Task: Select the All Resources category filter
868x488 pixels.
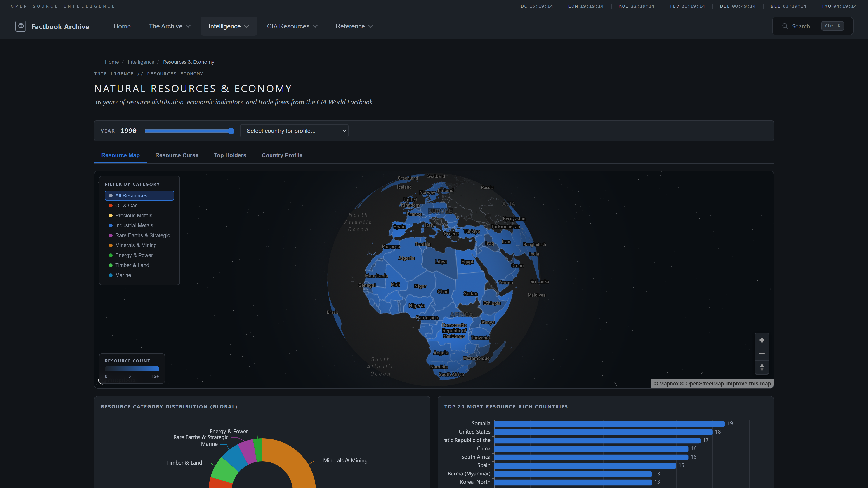Action: 139,196
